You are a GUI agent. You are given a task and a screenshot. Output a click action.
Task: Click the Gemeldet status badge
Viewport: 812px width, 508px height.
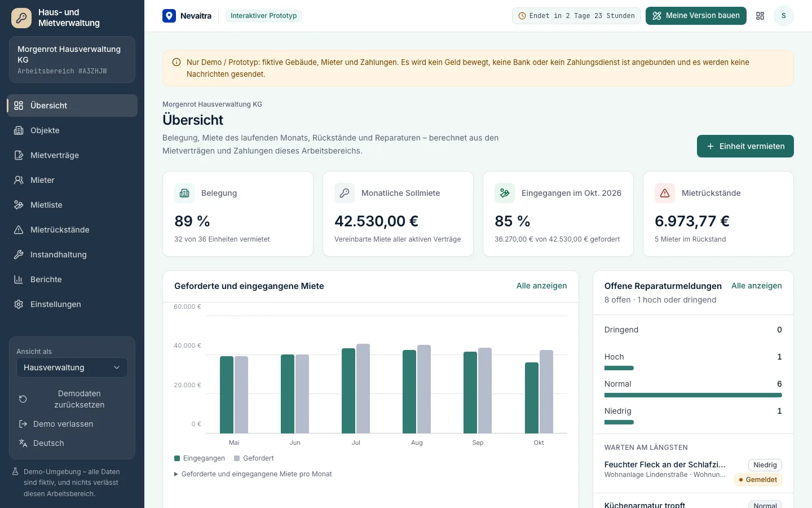pyautogui.click(x=758, y=480)
